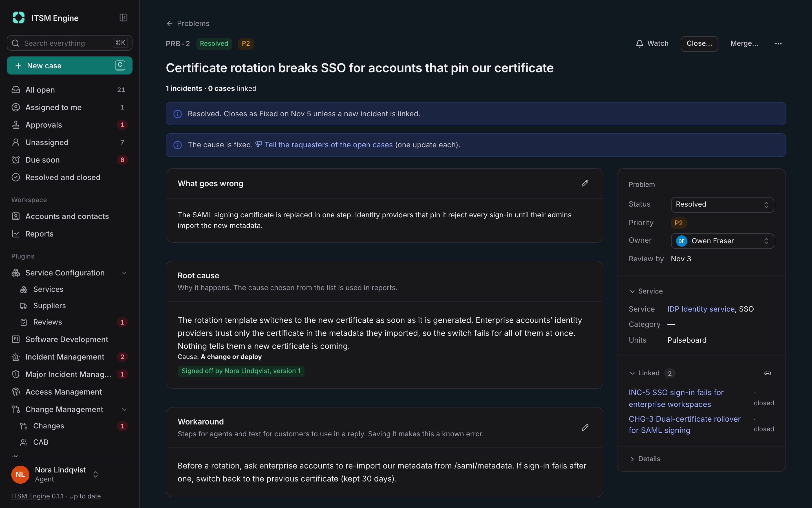The image size is (812, 508).
Task: Open Incident Management plugin
Action: [x=69, y=357]
